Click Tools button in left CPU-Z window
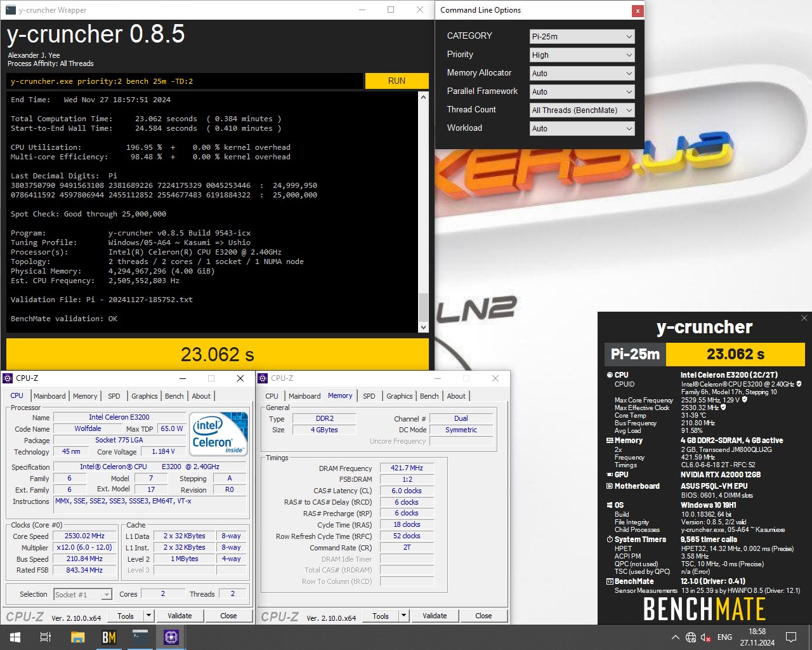Viewport: 812px width, 650px height. [126, 616]
